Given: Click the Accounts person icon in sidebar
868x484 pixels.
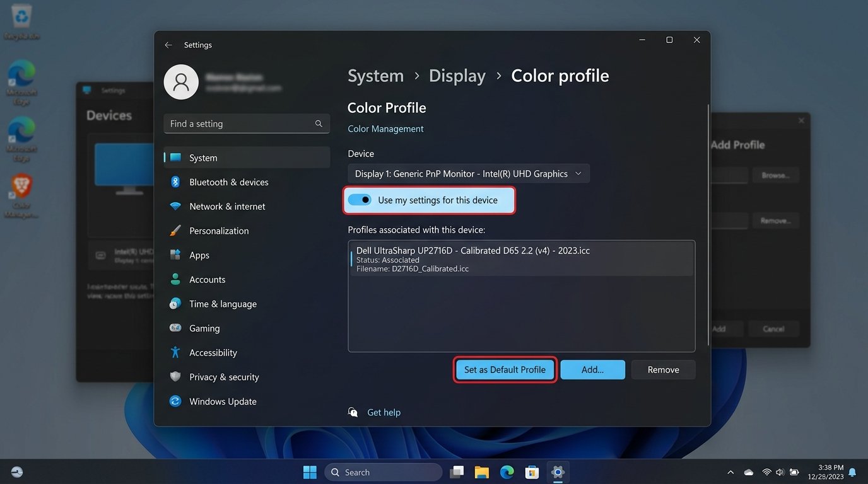Looking at the screenshot, I should (x=175, y=279).
